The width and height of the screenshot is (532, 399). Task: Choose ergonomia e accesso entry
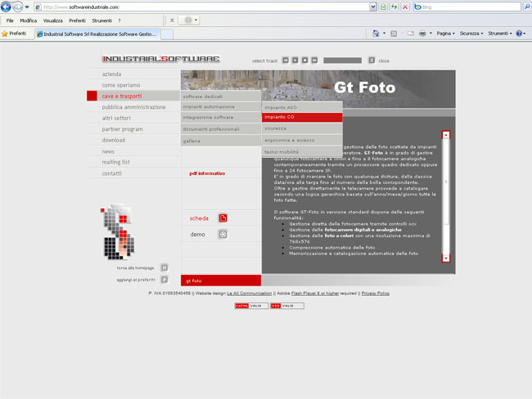point(302,140)
